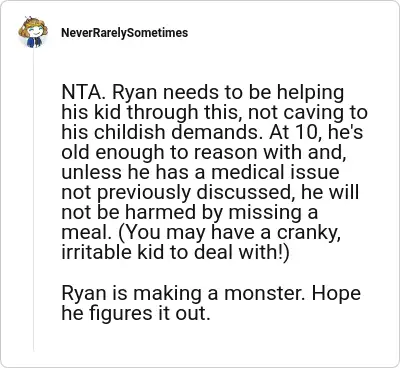Open the NeverRarelySometimes profile avatar
Image resolution: width=400 pixels, height=368 pixels.
pos(33,32)
